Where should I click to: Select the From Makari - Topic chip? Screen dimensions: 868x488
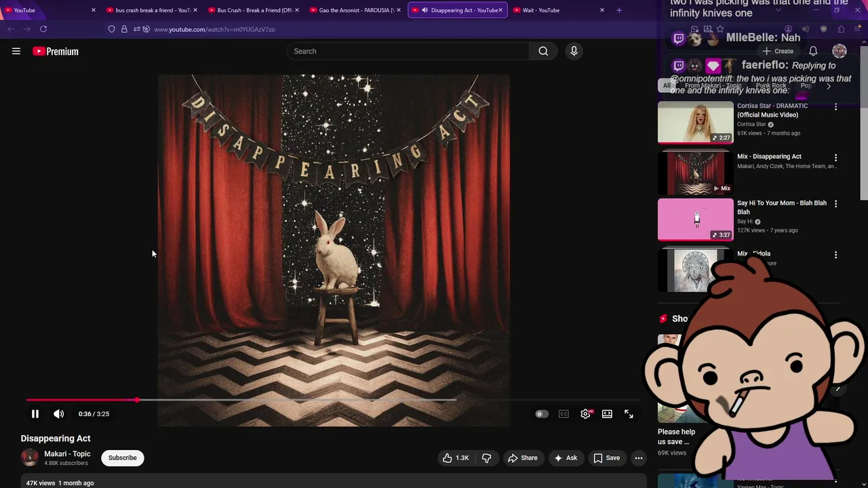(x=713, y=85)
